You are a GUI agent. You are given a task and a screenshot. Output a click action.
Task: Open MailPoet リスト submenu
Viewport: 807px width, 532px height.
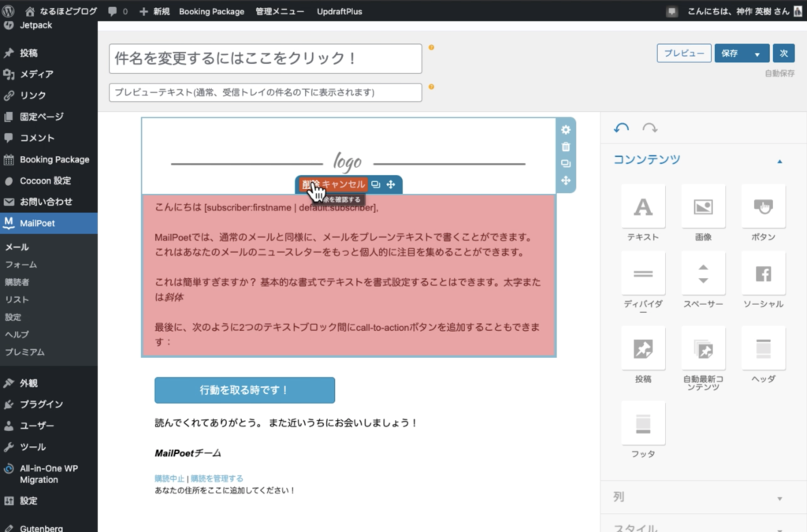point(17,299)
